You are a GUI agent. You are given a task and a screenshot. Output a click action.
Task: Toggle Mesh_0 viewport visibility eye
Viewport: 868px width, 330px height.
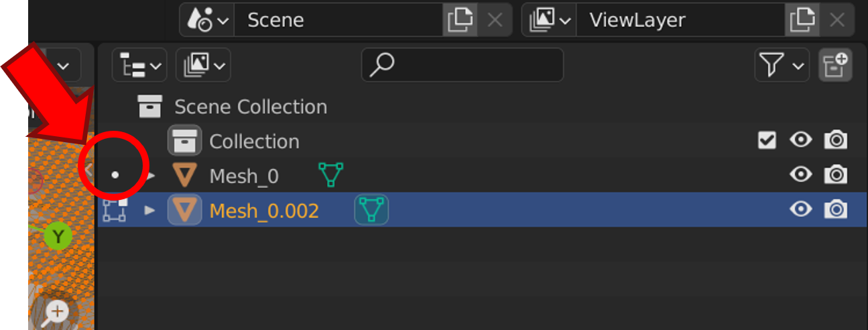click(x=801, y=175)
